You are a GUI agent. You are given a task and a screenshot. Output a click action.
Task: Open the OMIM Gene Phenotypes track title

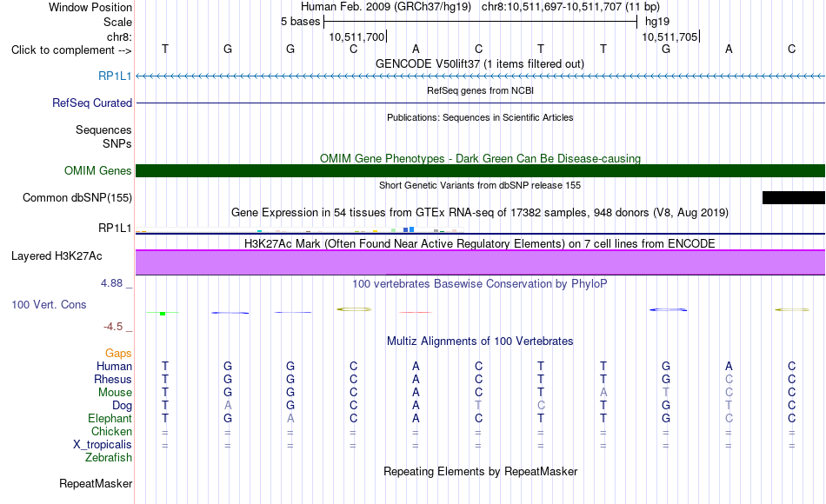tap(480, 158)
